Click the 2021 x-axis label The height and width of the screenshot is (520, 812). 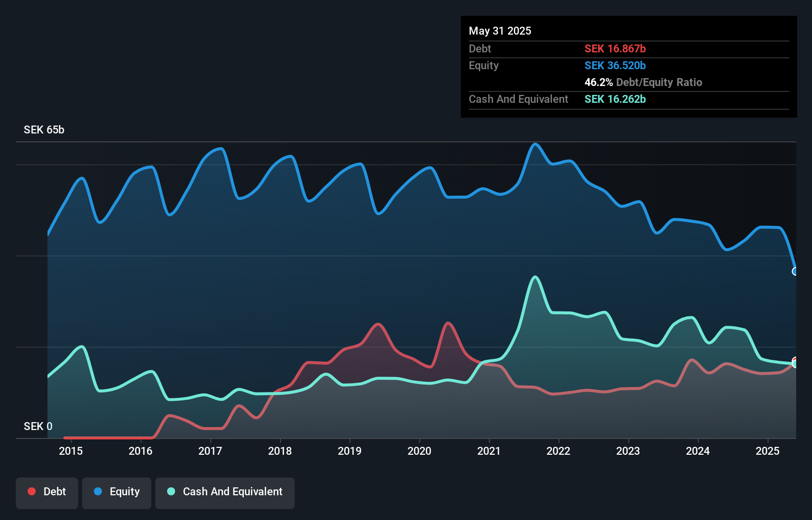(x=489, y=451)
